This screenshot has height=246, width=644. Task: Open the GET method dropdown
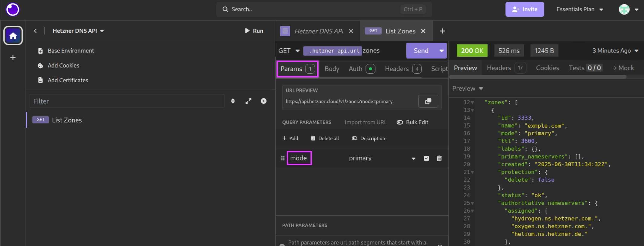pyautogui.click(x=289, y=51)
